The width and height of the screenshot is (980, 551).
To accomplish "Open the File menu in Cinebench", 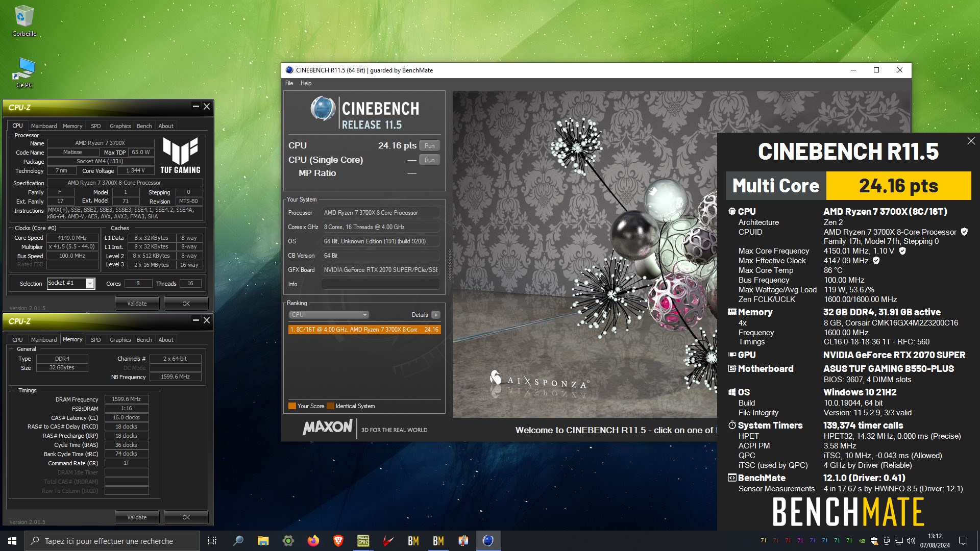I will [289, 83].
